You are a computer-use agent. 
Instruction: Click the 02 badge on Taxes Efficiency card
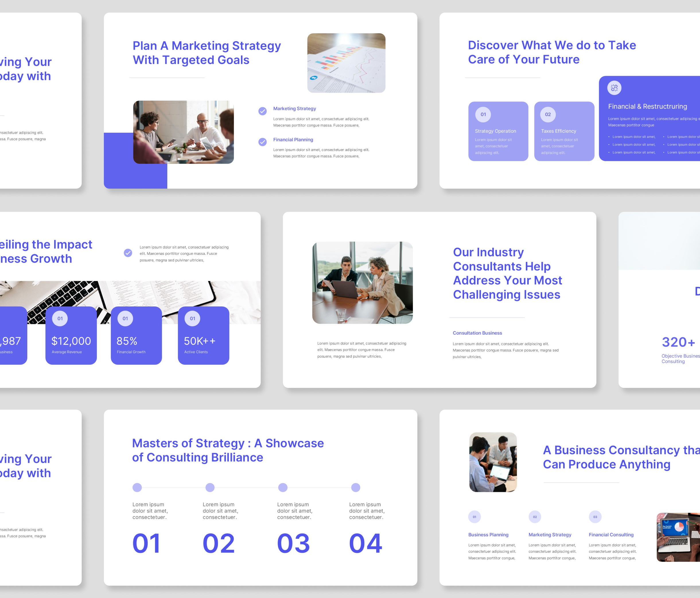click(x=548, y=114)
